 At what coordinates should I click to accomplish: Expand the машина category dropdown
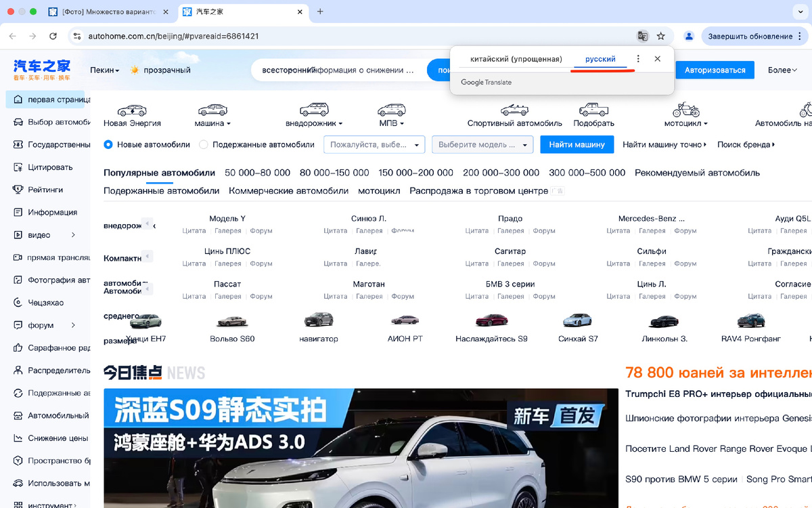coord(212,123)
